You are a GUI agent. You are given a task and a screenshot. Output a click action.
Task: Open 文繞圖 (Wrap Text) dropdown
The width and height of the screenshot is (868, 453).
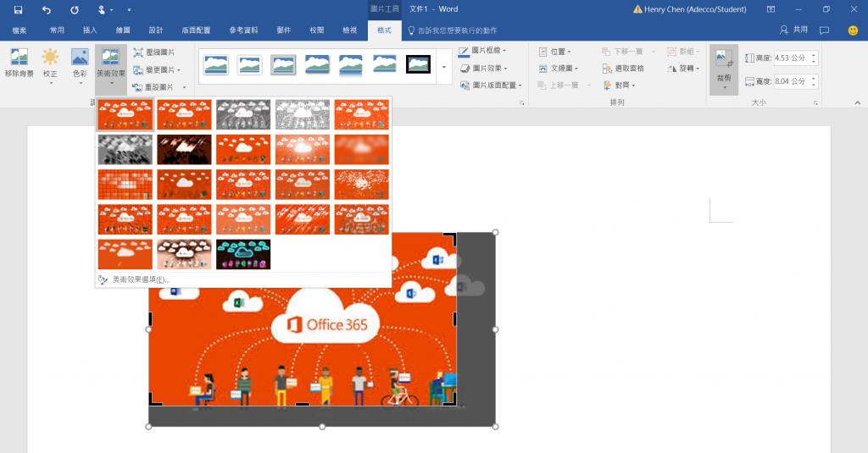pos(559,68)
